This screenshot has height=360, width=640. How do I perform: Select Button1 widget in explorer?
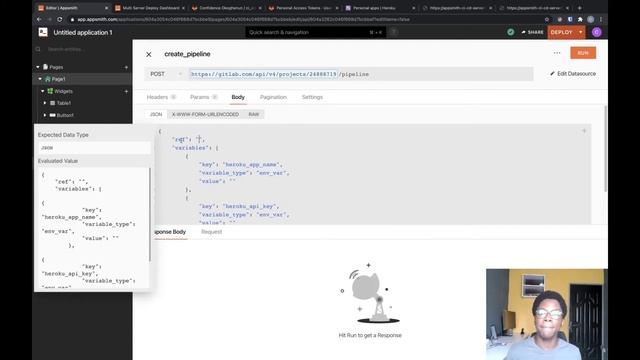click(x=65, y=116)
